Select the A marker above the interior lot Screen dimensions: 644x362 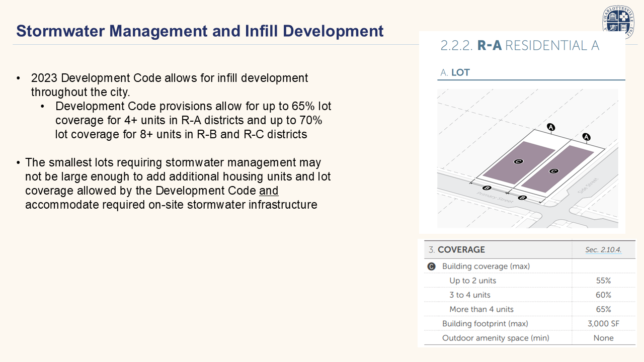click(x=551, y=128)
